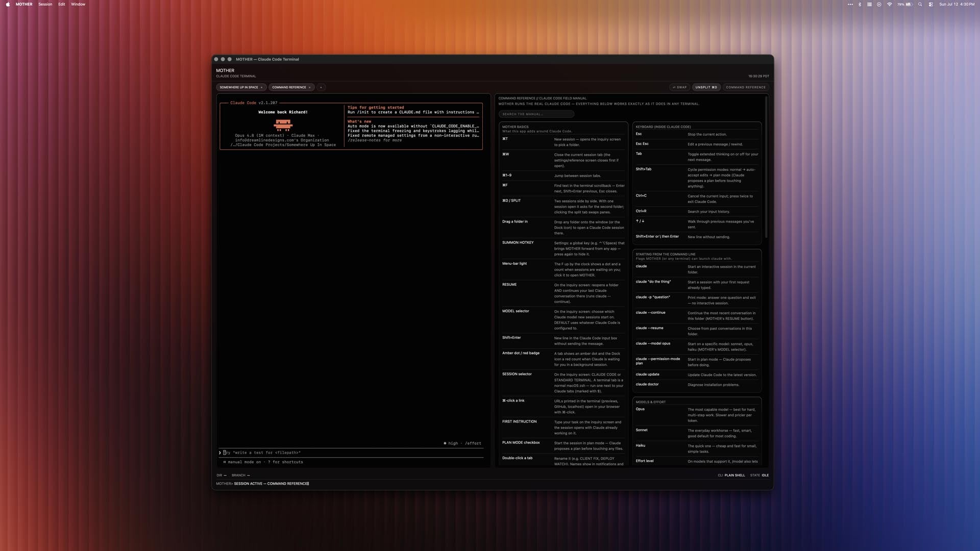The width and height of the screenshot is (980, 551).
Task: Click the SWAP panes button
Action: pos(680,87)
